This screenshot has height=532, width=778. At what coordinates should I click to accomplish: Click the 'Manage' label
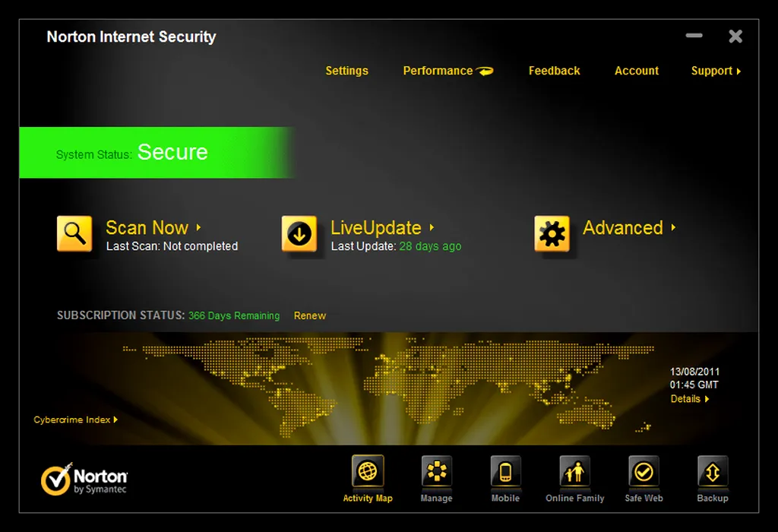[437, 499]
